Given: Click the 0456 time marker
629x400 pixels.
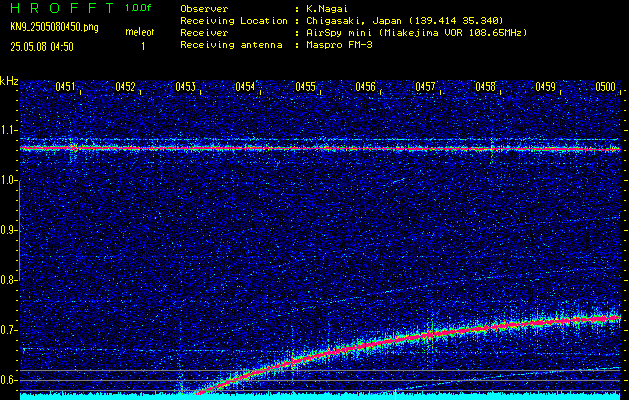Looking at the screenshot, I should pyautogui.click(x=365, y=87).
